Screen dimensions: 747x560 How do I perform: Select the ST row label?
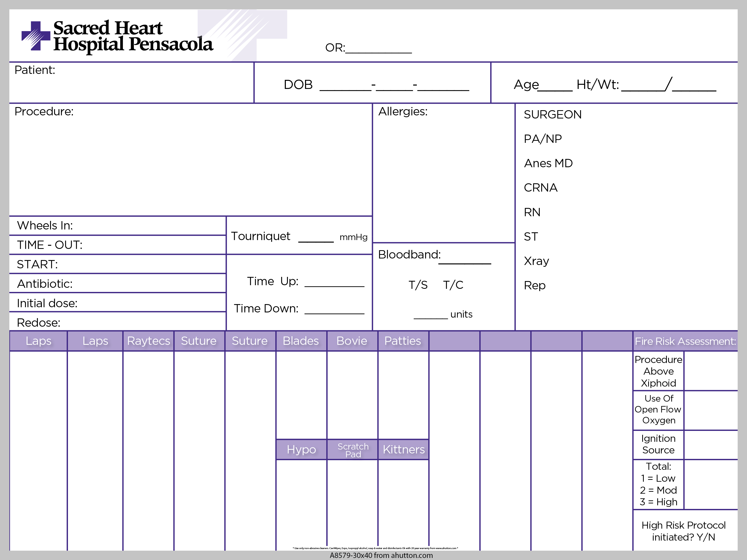(531, 237)
